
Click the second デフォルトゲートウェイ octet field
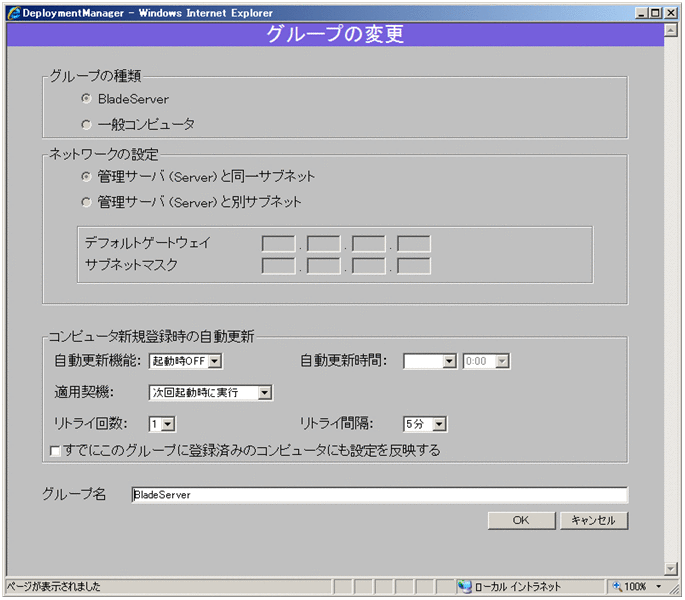323,243
